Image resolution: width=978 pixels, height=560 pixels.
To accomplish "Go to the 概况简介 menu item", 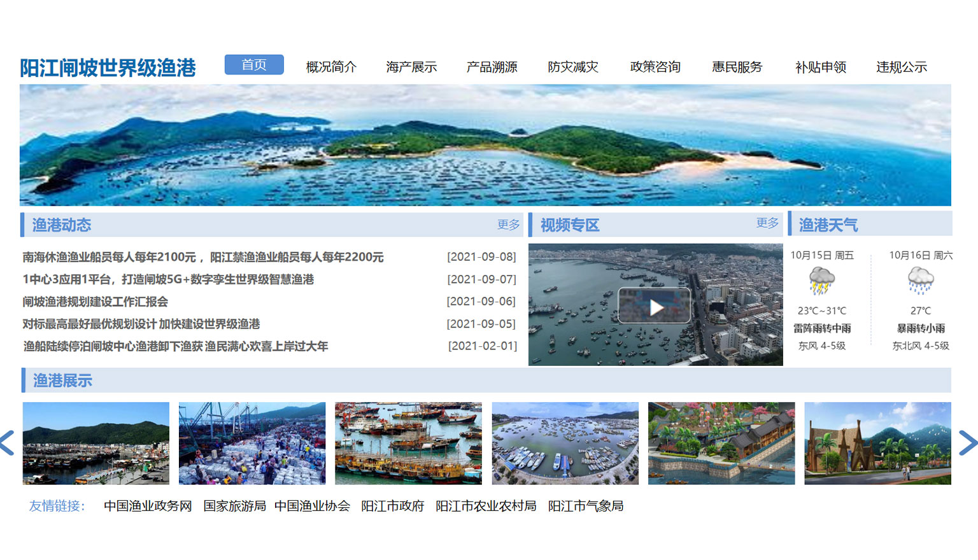I will pyautogui.click(x=331, y=67).
